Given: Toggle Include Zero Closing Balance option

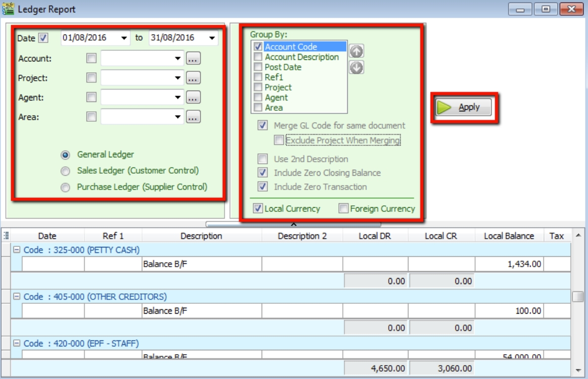Looking at the screenshot, I should coord(263,173).
